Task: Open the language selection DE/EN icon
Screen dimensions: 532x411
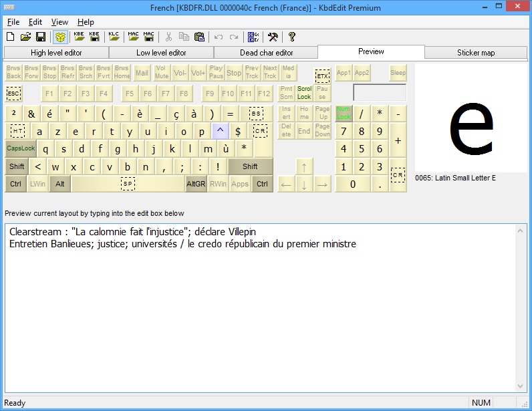Action: click(253, 37)
